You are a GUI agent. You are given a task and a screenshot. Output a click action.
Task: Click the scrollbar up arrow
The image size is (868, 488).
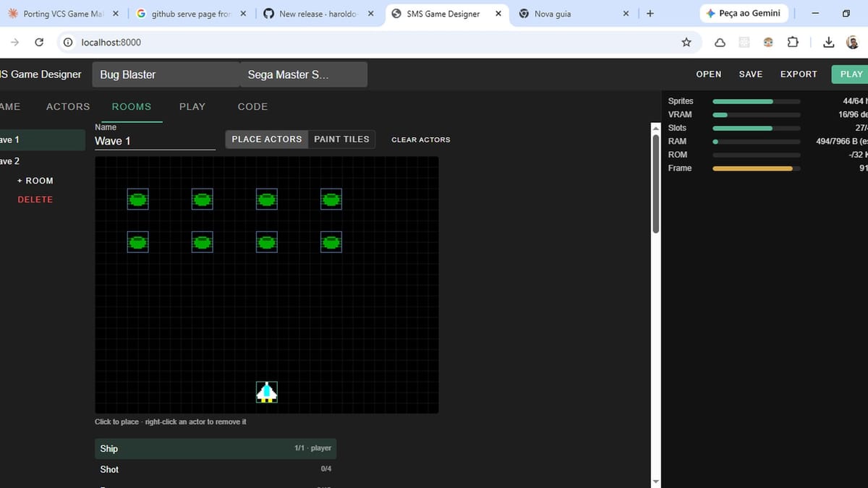656,128
